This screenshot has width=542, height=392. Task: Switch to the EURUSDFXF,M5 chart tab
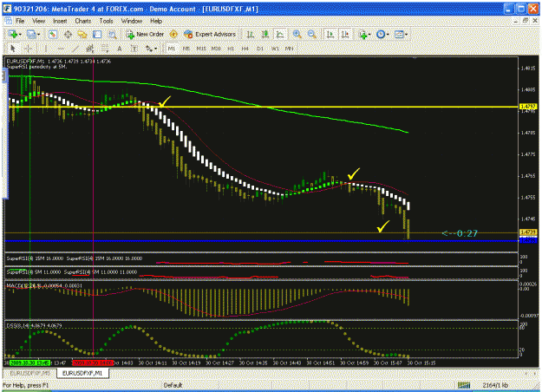point(30,373)
